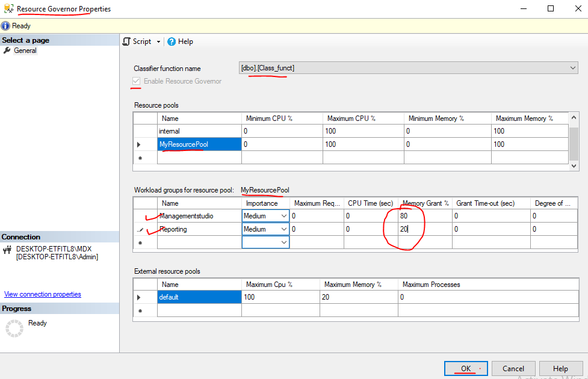Click the resource pools scrollbar thumb
Image resolution: width=588 pixels, height=379 pixels.
click(x=574, y=144)
